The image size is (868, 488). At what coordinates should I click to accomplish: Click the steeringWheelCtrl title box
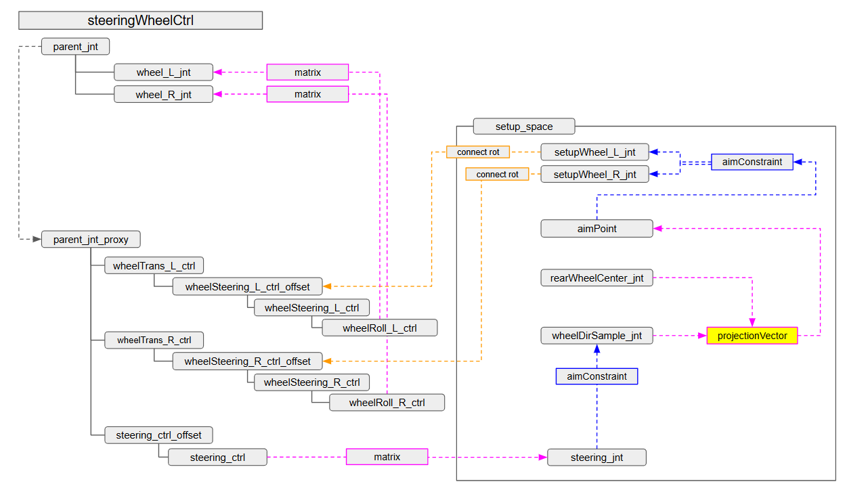click(140, 20)
